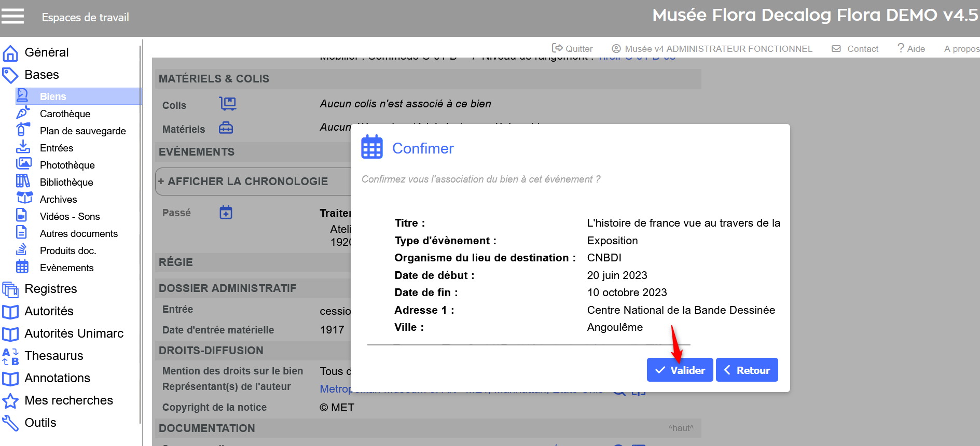Click the Photothèque image icon
980x446 pixels.
(23, 164)
